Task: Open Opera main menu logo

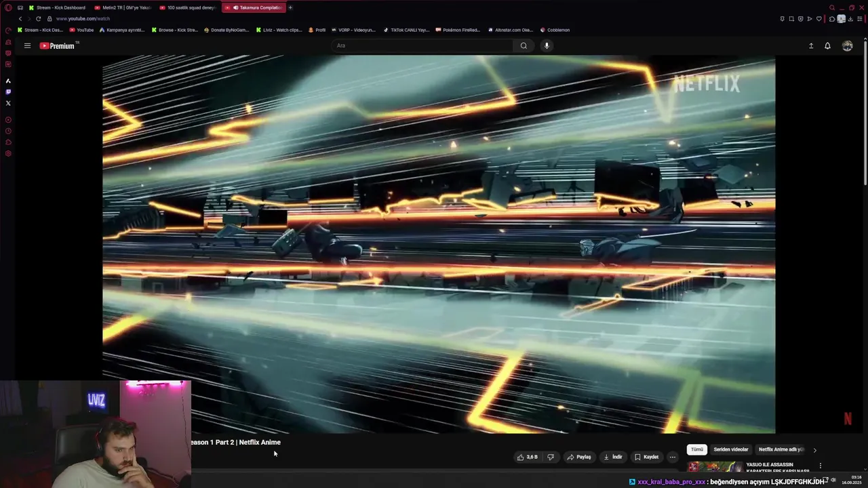Action: tap(8, 7)
